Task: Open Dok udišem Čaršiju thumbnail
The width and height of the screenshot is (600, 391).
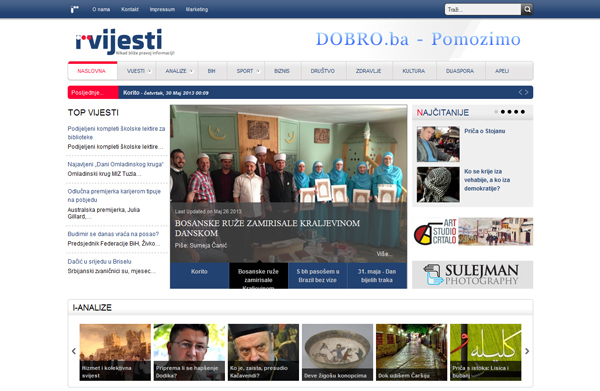Action: (x=411, y=352)
